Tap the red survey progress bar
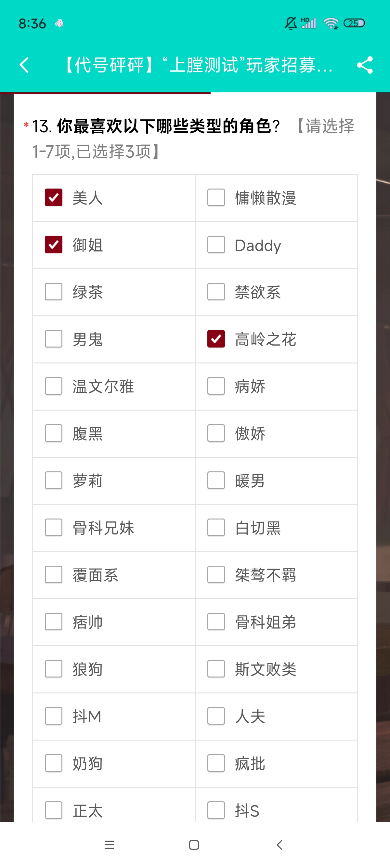The height and width of the screenshot is (868, 390). pos(105,93)
